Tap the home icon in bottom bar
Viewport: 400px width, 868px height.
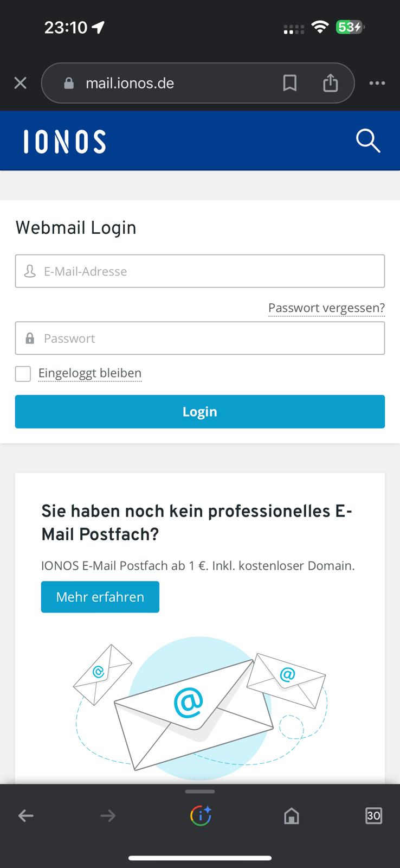pyautogui.click(x=292, y=815)
